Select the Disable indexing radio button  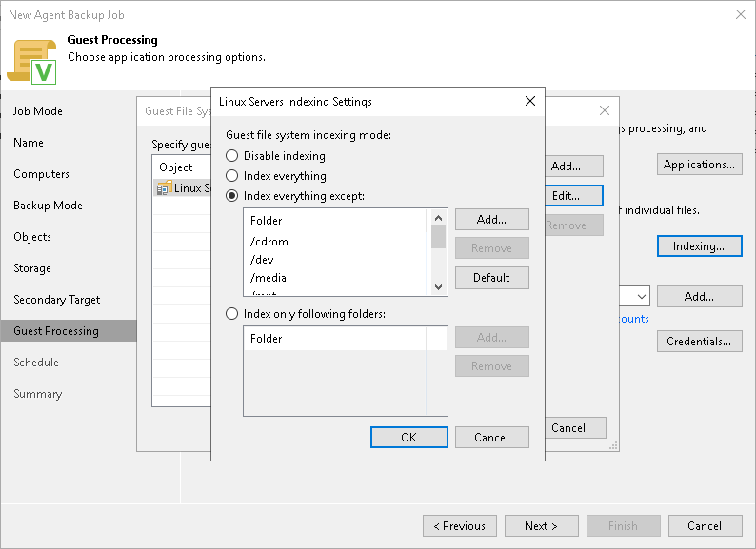(232, 156)
